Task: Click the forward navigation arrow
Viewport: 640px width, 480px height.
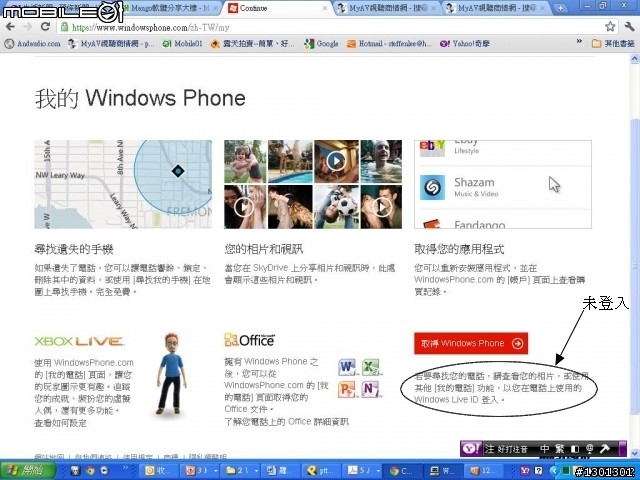Action: (x=28, y=27)
